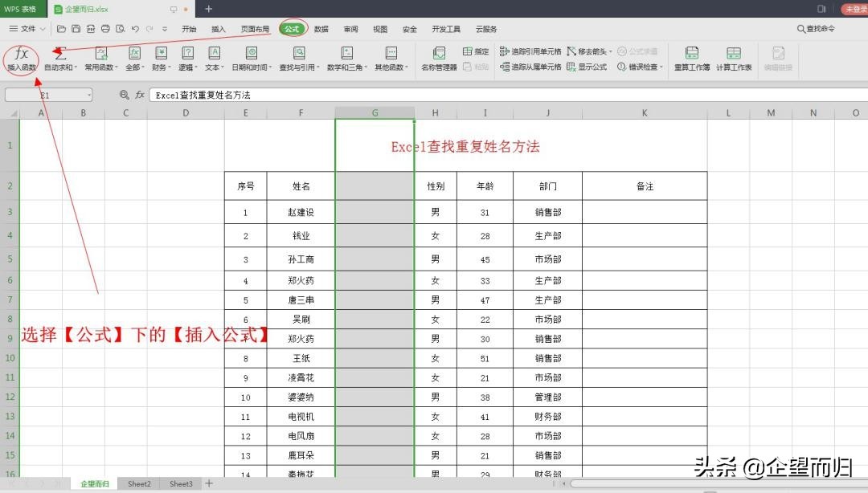This screenshot has height=493, width=868.
Task: Select the 公式 tab
Action: click(293, 29)
